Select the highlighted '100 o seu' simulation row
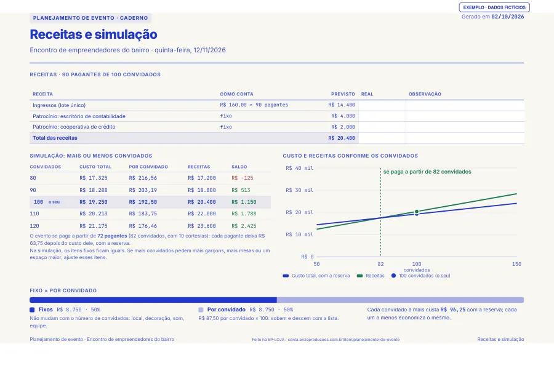This screenshot has width=554, height=392. pyautogui.click(x=150, y=202)
